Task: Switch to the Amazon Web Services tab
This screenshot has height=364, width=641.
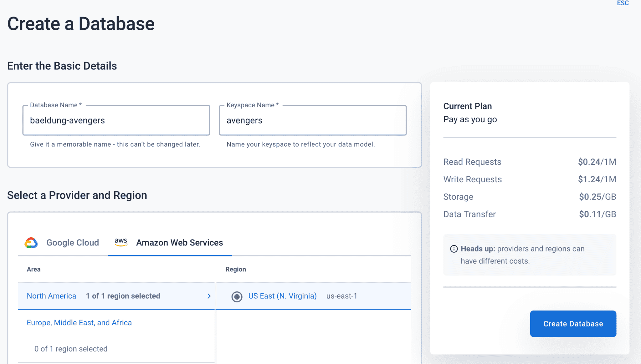Action: click(x=179, y=242)
